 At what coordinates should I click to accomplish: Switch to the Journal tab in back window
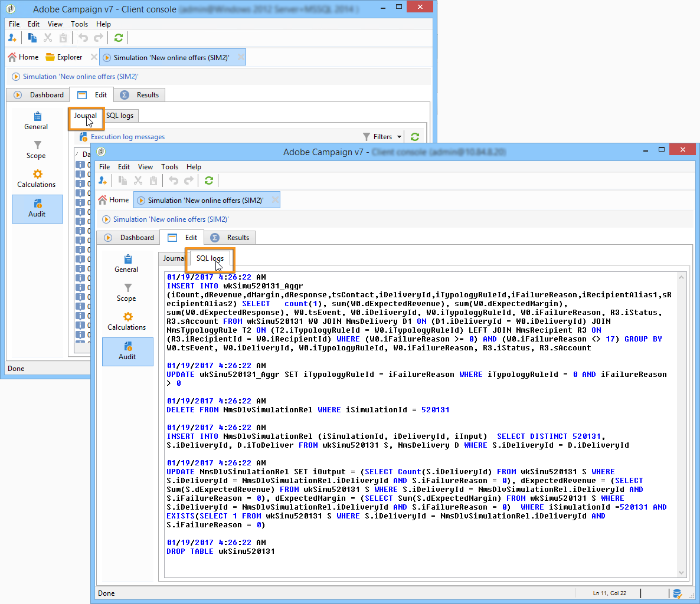pos(86,116)
